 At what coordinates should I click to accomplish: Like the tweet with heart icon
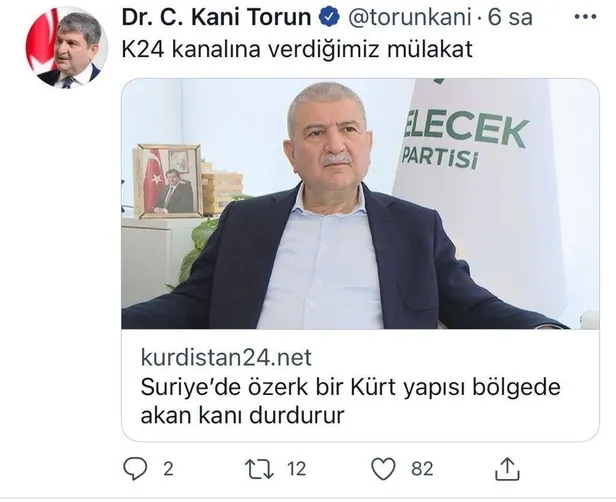(x=383, y=469)
